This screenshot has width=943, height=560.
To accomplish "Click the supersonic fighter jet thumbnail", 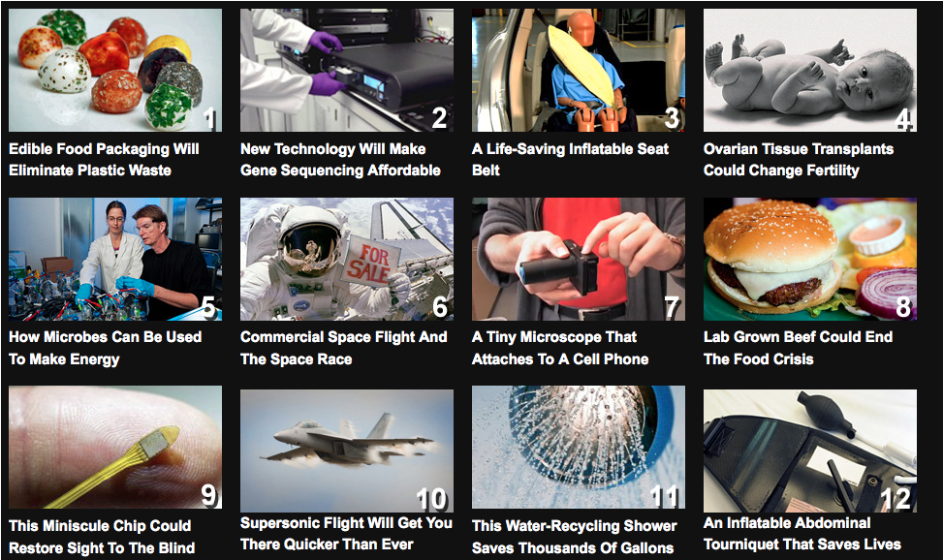I will point(347,451).
